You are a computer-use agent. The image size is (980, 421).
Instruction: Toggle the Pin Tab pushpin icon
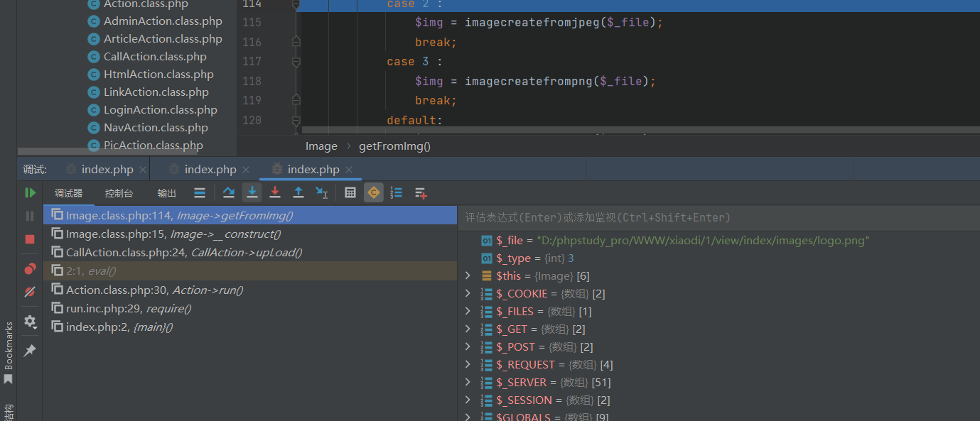click(30, 351)
